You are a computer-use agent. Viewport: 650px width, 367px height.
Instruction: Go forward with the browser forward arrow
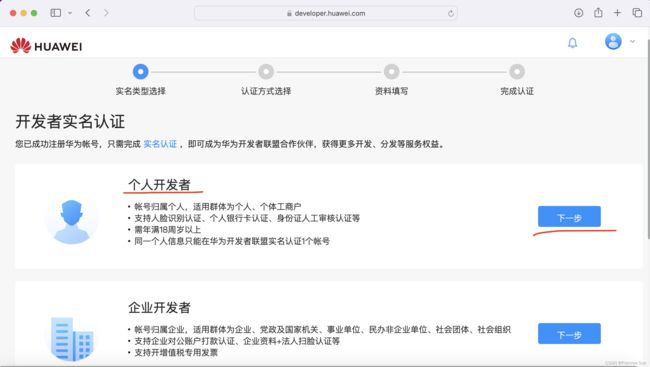tap(106, 13)
